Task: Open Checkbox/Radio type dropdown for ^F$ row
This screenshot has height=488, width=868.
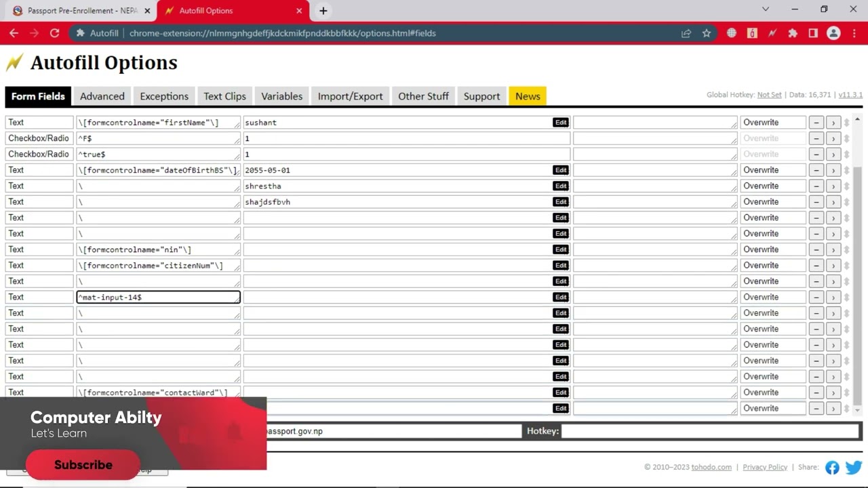Action: coord(39,138)
